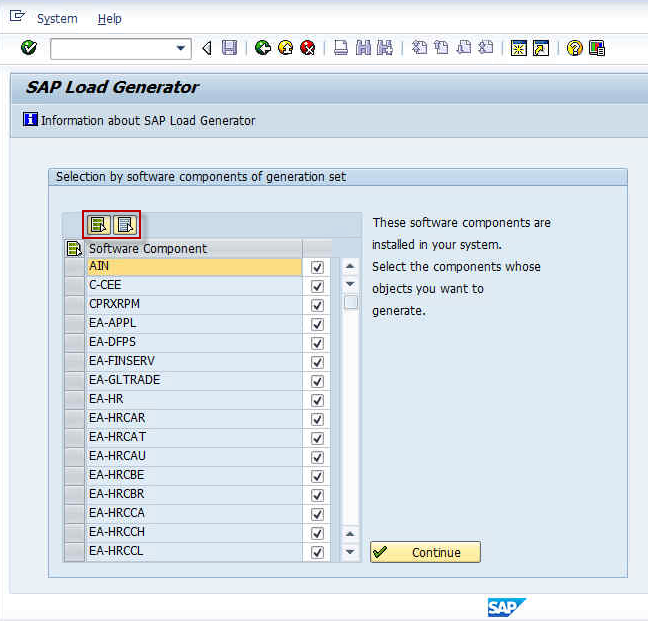Screen dimensions: 648x621
Task: Uncheck the EA-HRCAT checkbox
Action: (x=317, y=438)
